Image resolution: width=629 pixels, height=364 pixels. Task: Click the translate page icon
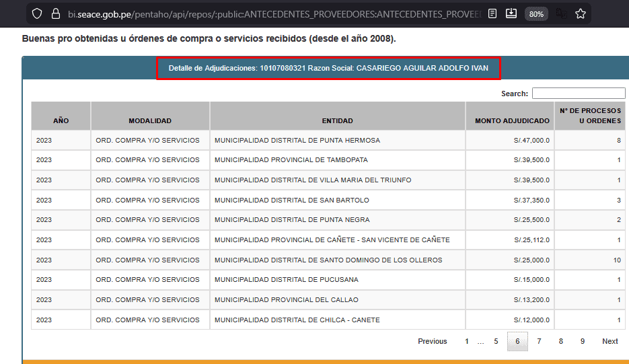[561, 14]
